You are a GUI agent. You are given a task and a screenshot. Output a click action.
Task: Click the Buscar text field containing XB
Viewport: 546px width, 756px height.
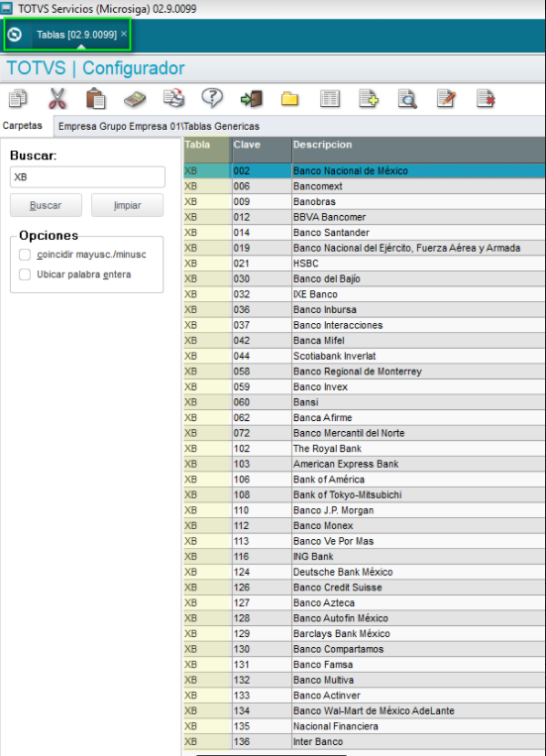point(87,177)
